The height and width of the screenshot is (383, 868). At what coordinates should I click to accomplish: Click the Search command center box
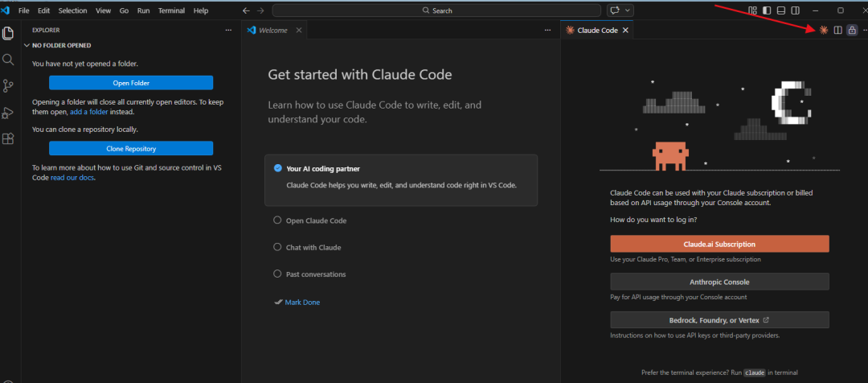coord(436,10)
